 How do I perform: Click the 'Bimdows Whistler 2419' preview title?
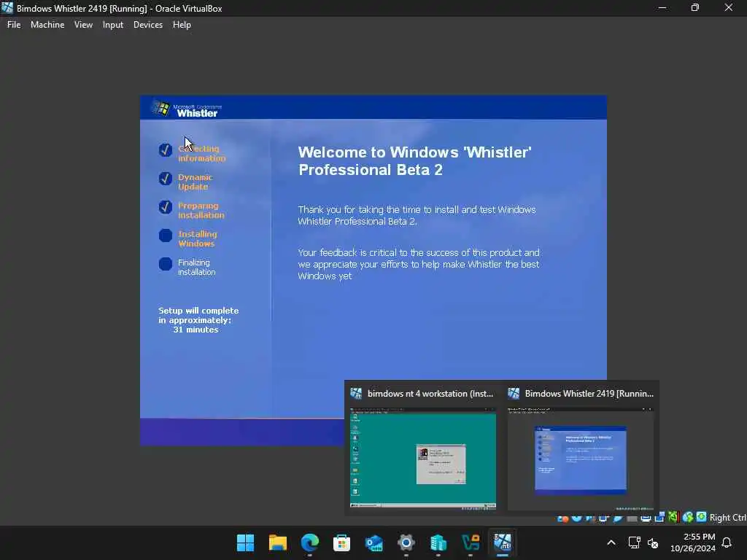point(589,393)
